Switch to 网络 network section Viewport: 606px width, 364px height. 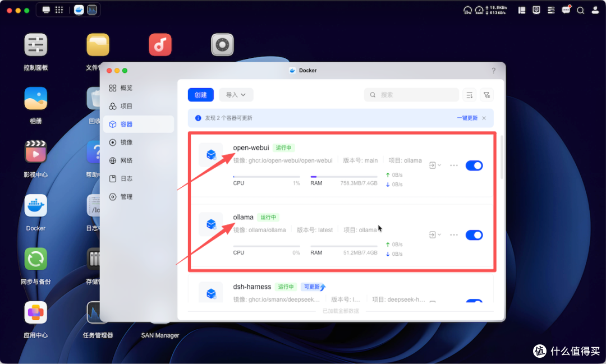139,161
